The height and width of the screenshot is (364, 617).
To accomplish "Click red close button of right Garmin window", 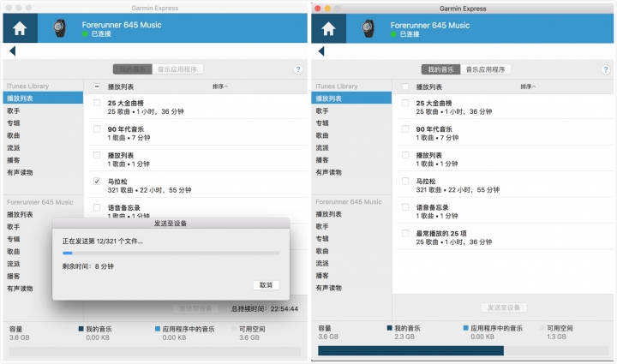I will (318, 9).
